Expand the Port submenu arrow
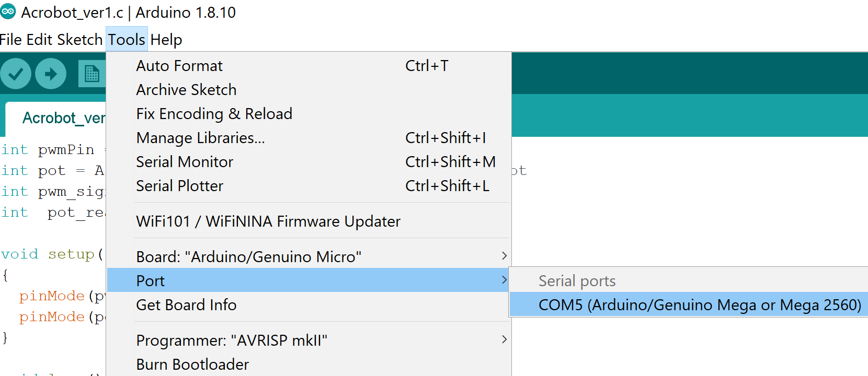Viewport: 868px width, 376px height. tap(504, 280)
